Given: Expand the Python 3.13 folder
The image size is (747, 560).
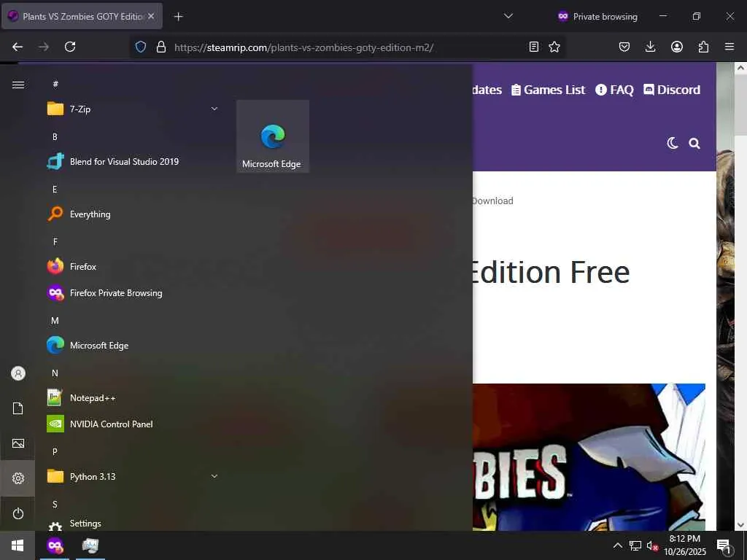Looking at the screenshot, I should point(133,476).
